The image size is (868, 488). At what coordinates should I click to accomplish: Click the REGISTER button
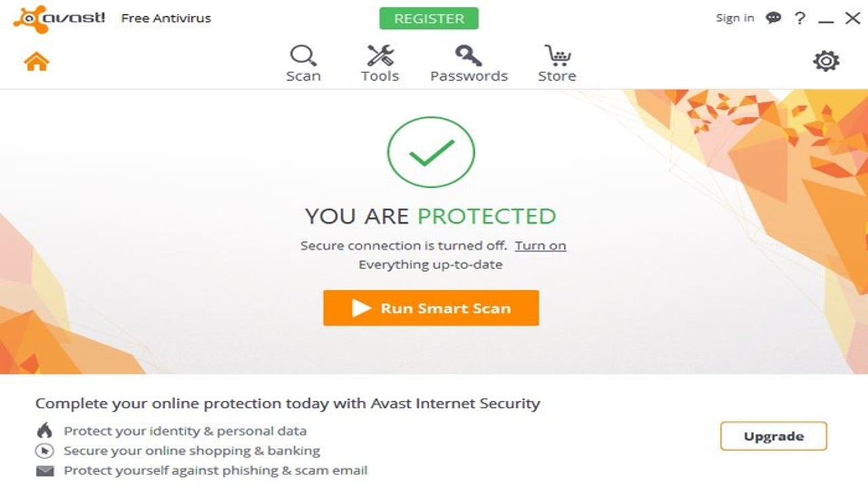429,18
